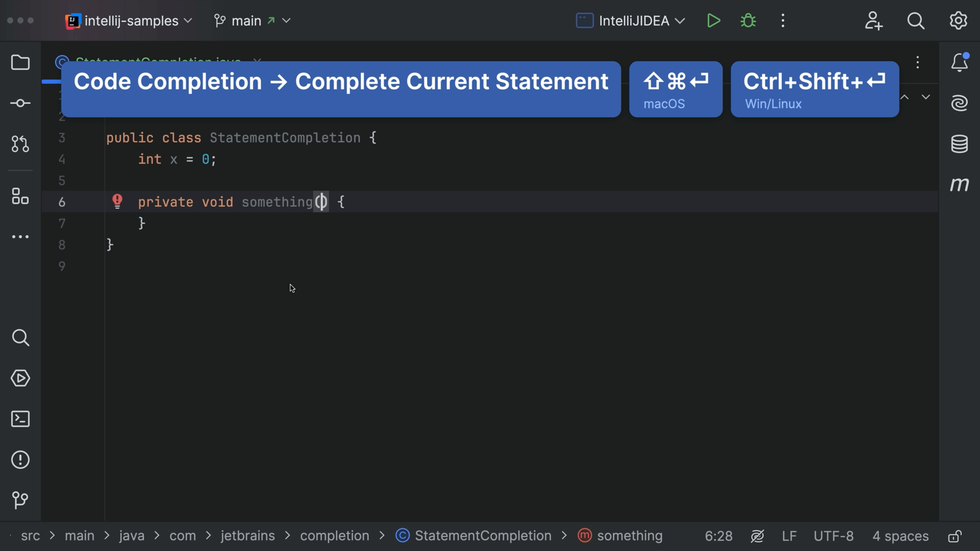
Task: Toggle the highlighting level status bar icon
Action: point(757,536)
